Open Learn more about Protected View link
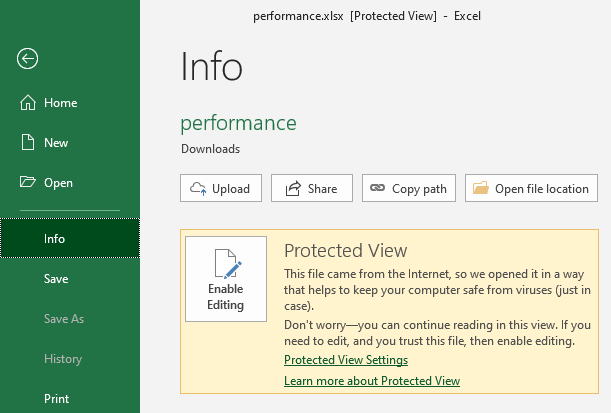The width and height of the screenshot is (611, 413). tap(372, 381)
